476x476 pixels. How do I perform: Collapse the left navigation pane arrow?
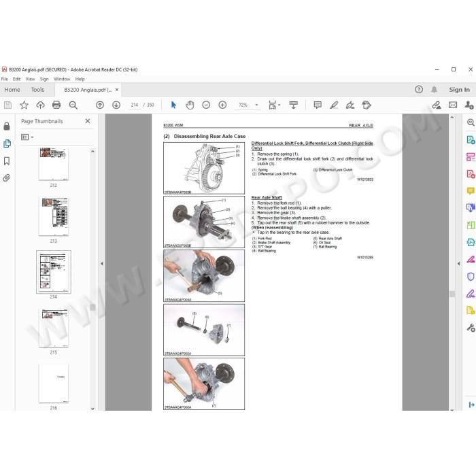102,264
